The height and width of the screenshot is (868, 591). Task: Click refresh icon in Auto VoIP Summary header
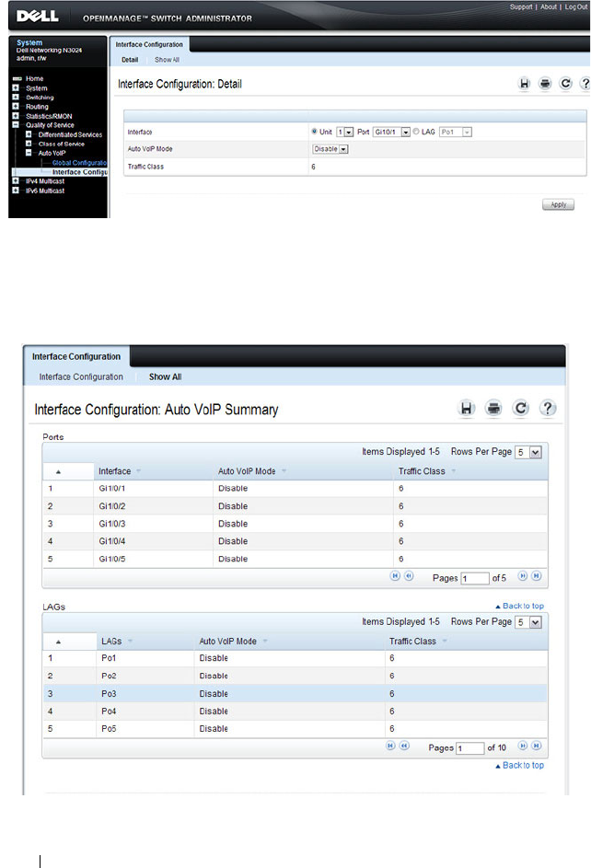click(521, 409)
